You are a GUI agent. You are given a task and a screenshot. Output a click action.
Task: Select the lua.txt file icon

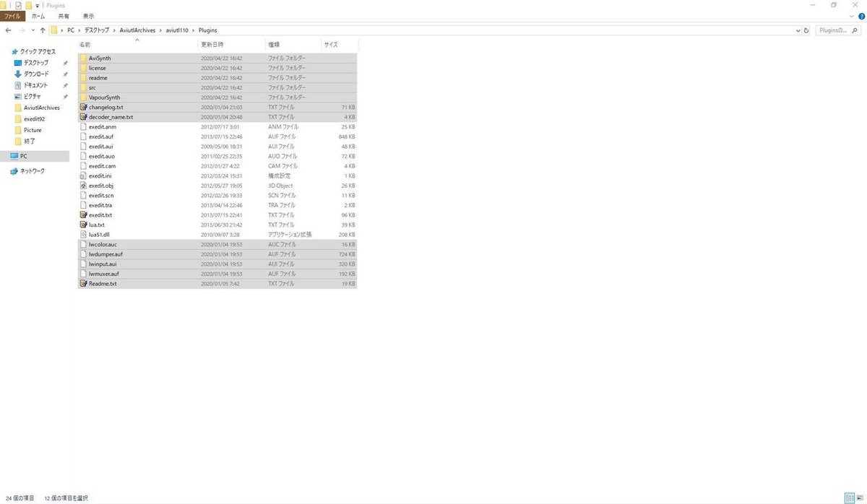pos(83,225)
